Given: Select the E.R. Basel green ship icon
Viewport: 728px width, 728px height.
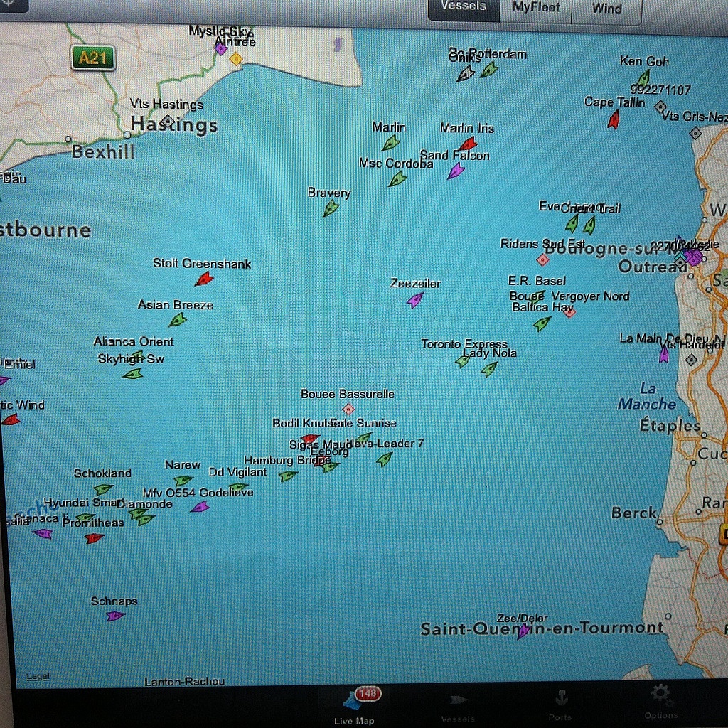Looking at the screenshot, I should point(537,296).
